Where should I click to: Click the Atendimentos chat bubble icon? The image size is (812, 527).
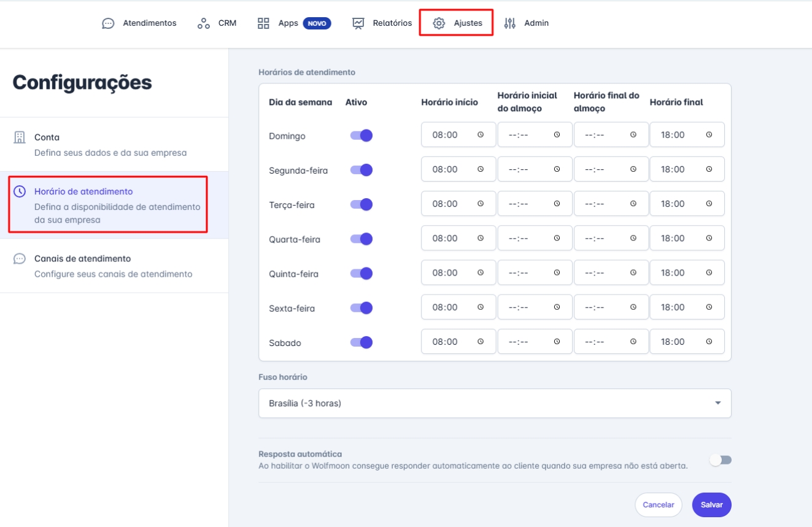(x=108, y=23)
